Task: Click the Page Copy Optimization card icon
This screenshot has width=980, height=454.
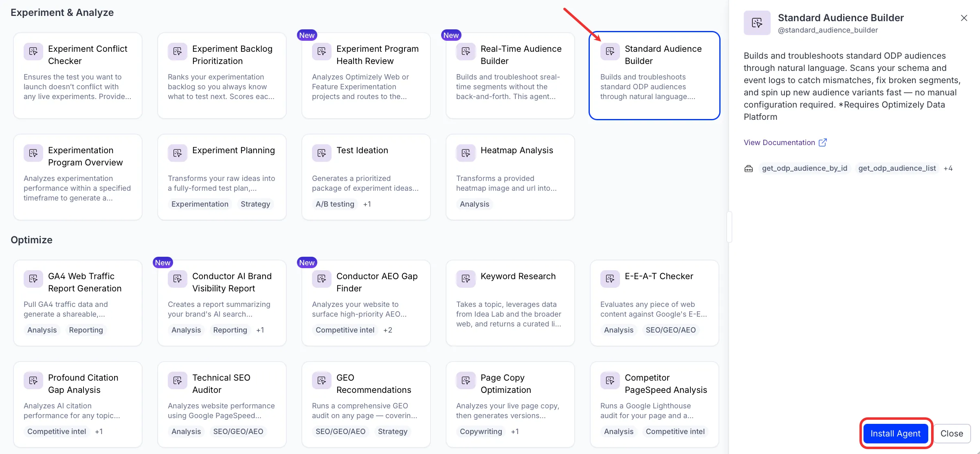Action: coord(466,380)
